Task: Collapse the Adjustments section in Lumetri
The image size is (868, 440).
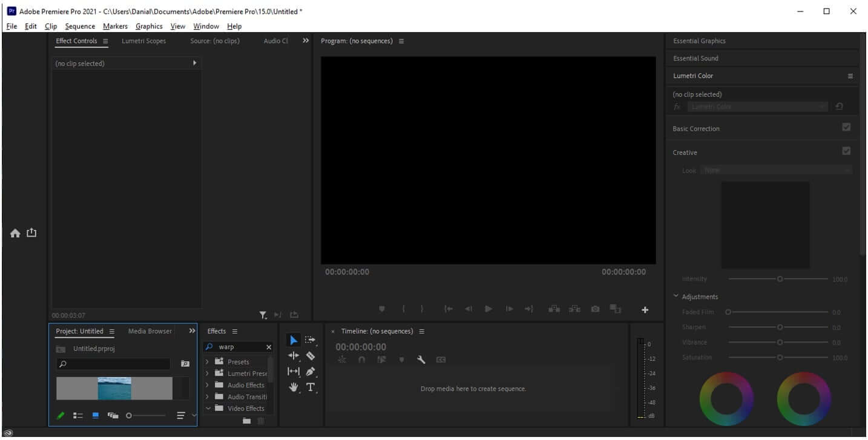Action: point(676,297)
